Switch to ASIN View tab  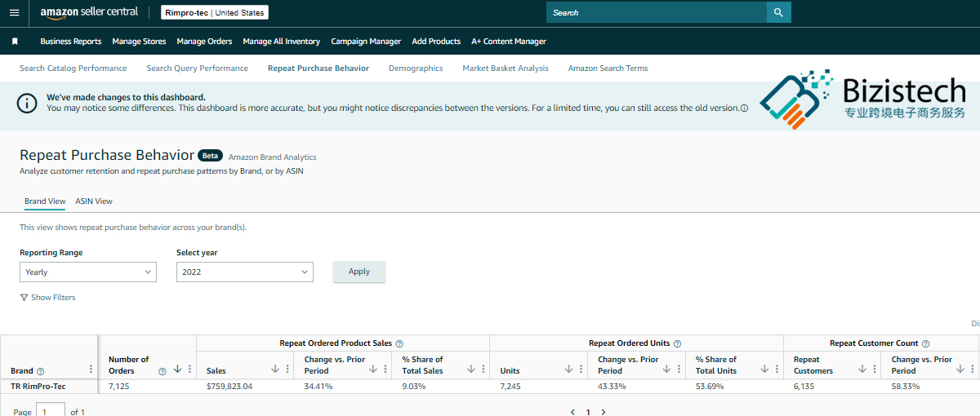(x=94, y=201)
